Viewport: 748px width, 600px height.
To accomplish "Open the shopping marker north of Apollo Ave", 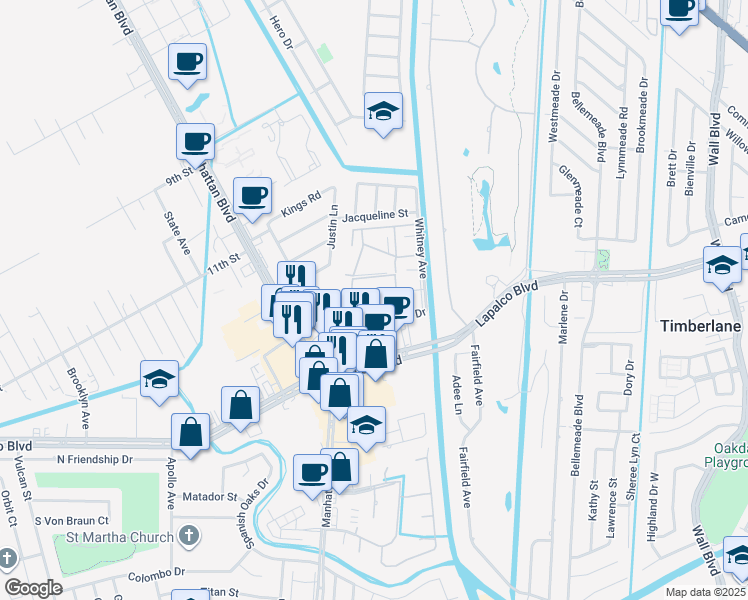I will (x=190, y=433).
